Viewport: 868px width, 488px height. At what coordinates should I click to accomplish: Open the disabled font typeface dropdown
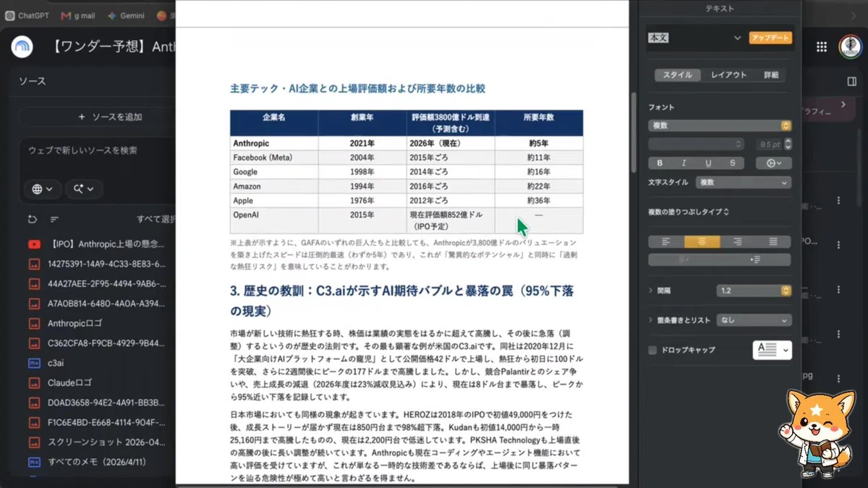point(696,144)
